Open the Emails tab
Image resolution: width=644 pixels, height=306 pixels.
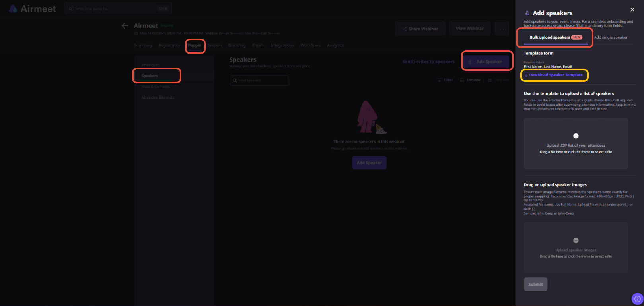[258, 45]
